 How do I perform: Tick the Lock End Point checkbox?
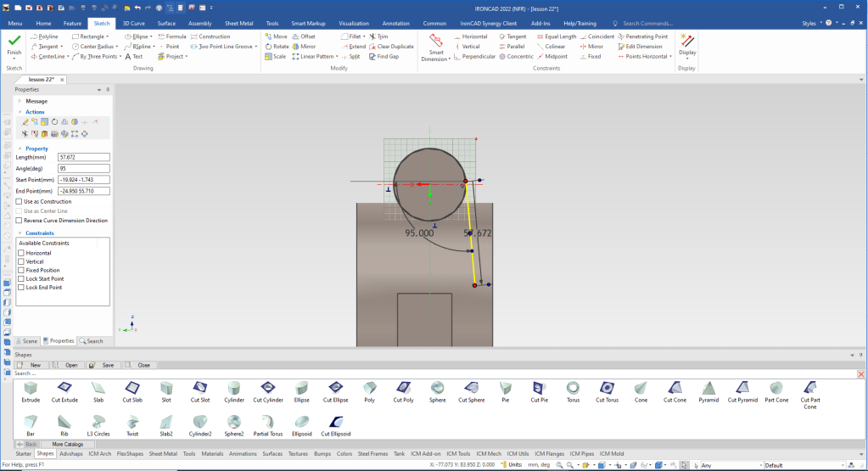21,287
